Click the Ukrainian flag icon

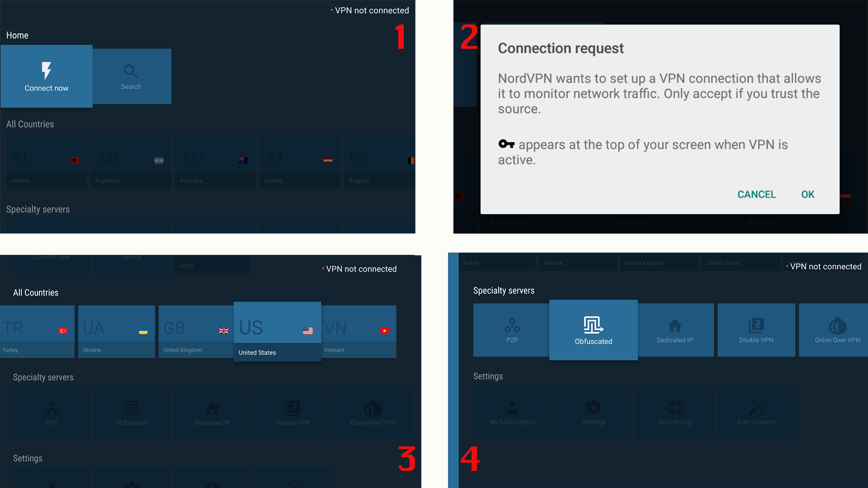click(x=143, y=331)
